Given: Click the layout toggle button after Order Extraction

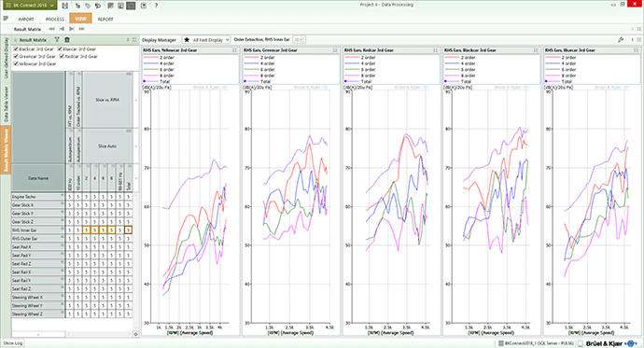Looking at the screenshot, I should coord(299,40).
